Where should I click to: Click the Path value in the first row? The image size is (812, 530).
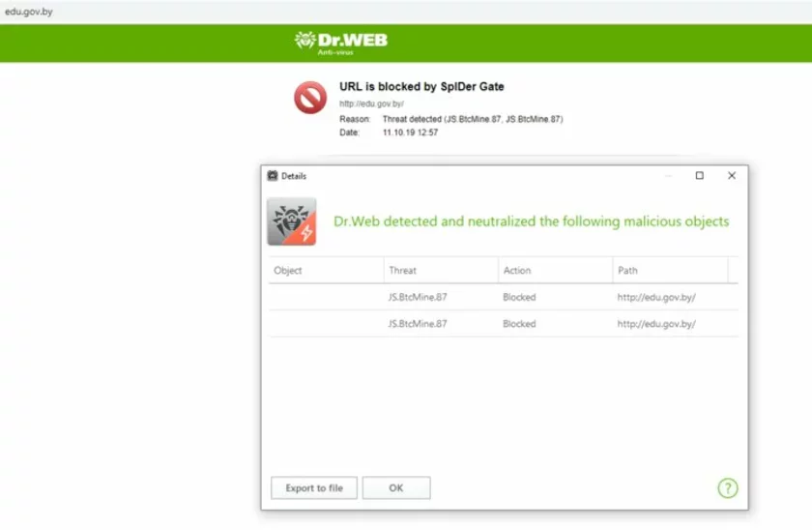(656, 297)
